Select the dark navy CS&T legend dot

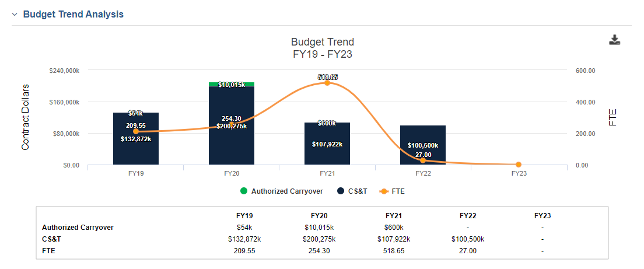(x=341, y=191)
